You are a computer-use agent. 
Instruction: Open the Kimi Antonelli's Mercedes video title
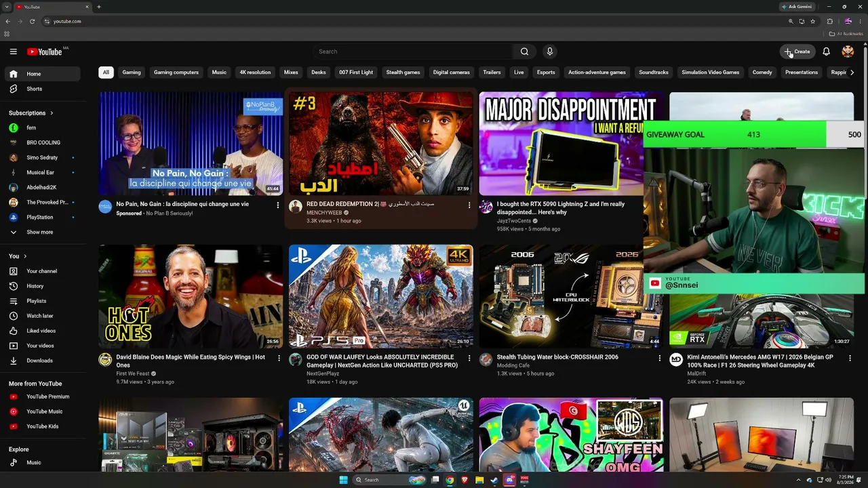[x=760, y=361]
